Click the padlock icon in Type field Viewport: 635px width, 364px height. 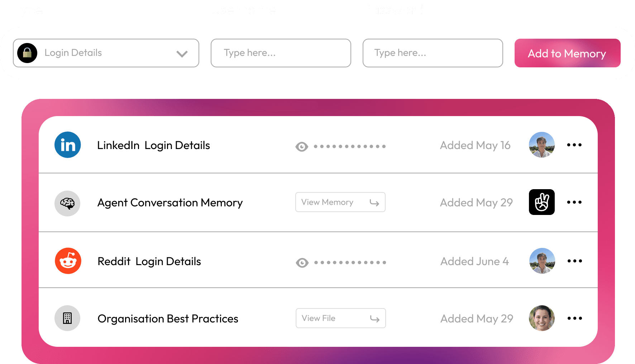pos(27,53)
